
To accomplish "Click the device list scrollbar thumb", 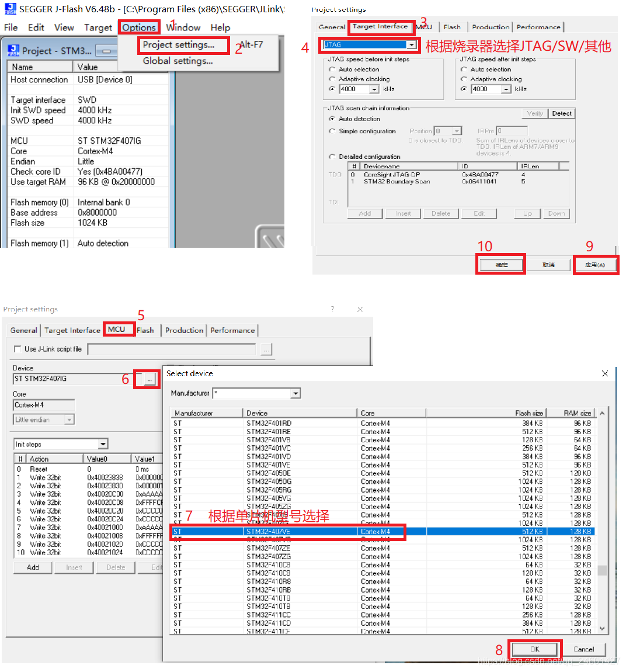I will point(602,570).
